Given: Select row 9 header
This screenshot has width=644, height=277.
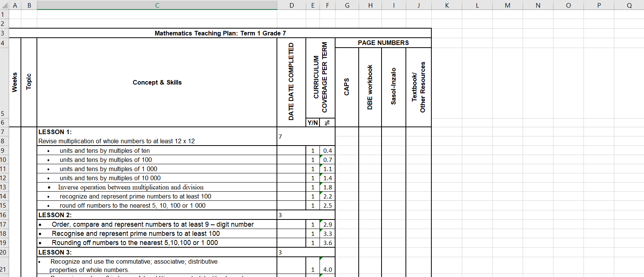Looking at the screenshot, I should coord(4,151).
